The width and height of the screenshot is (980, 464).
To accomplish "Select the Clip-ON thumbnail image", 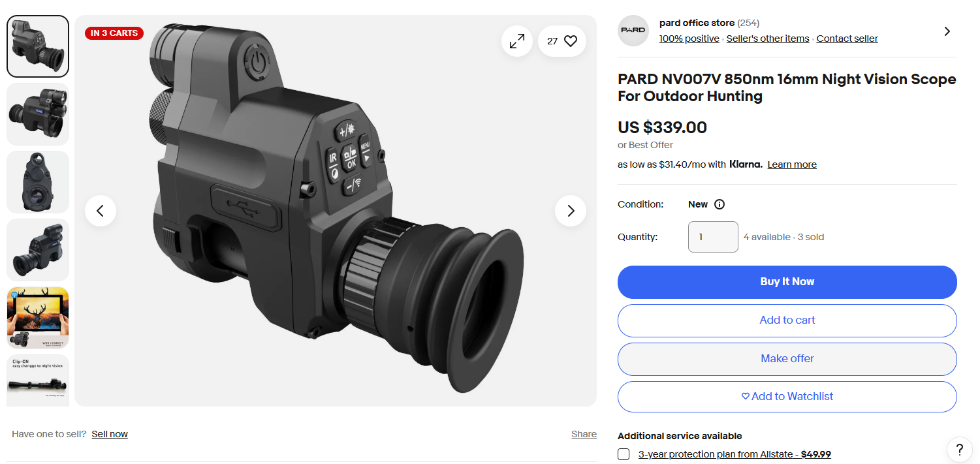I will point(38,380).
